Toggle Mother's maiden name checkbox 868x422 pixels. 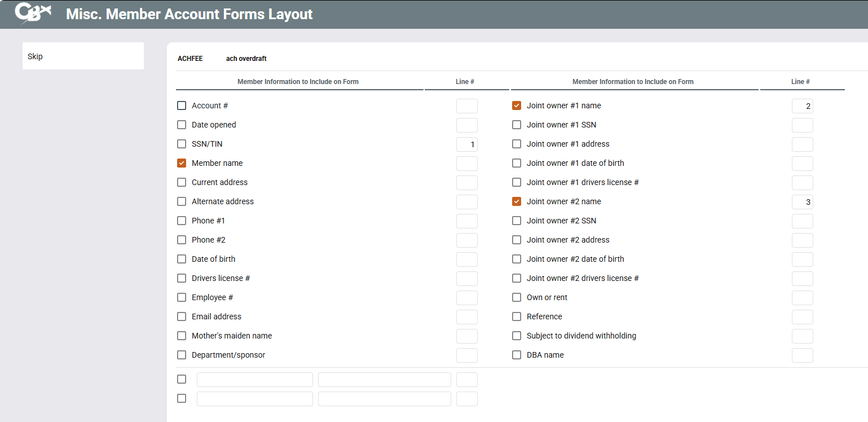pyautogui.click(x=182, y=336)
